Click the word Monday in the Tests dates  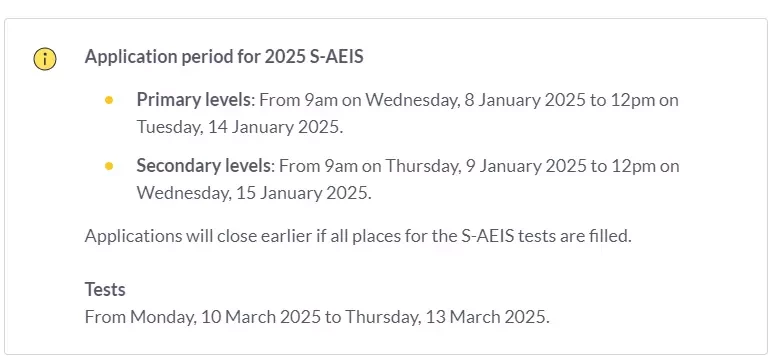tap(163, 317)
